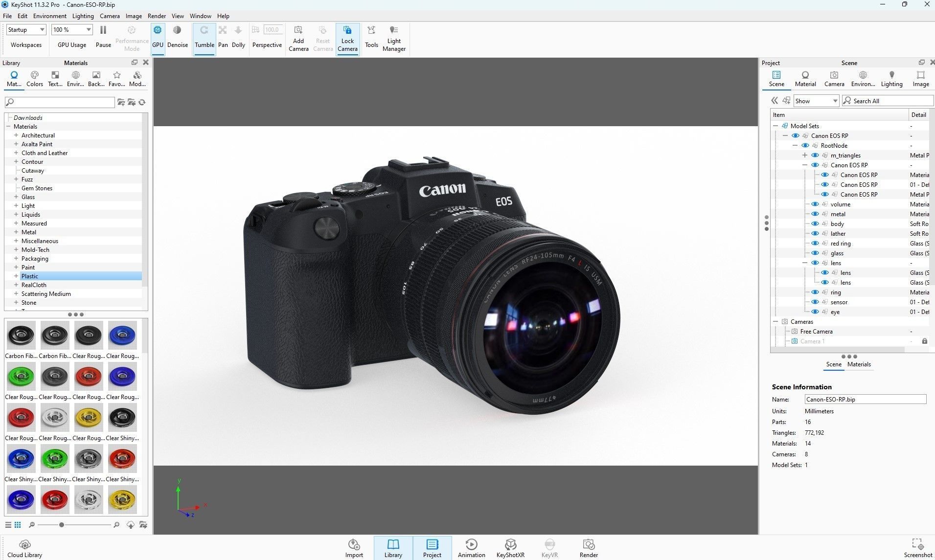The height and width of the screenshot is (560, 935).
Task: Select the Pan camera tool
Action: tap(223, 37)
